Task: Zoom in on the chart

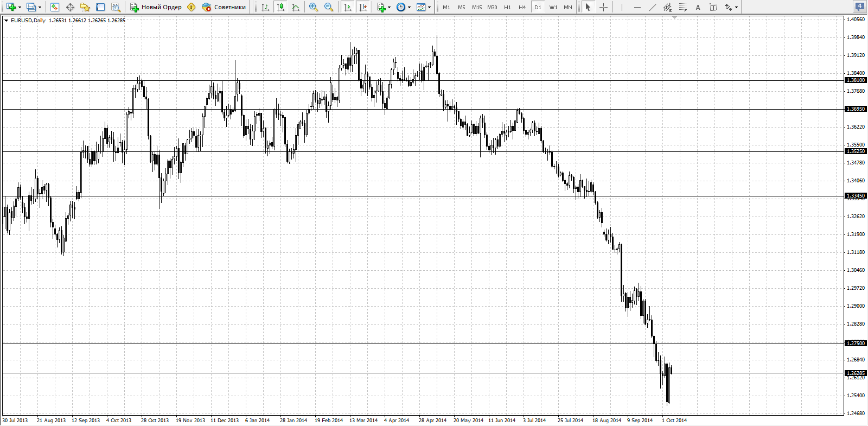Action: tap(314, 7)
